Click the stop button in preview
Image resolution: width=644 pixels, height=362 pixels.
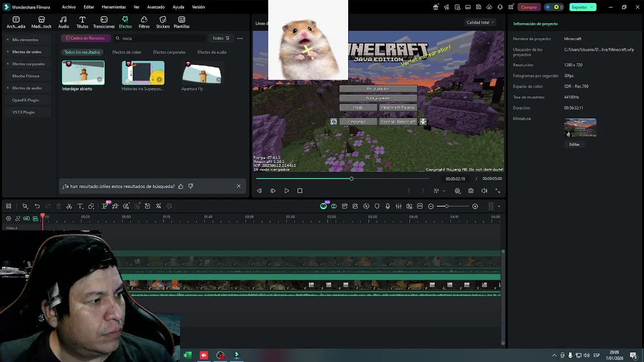[300, 191]
